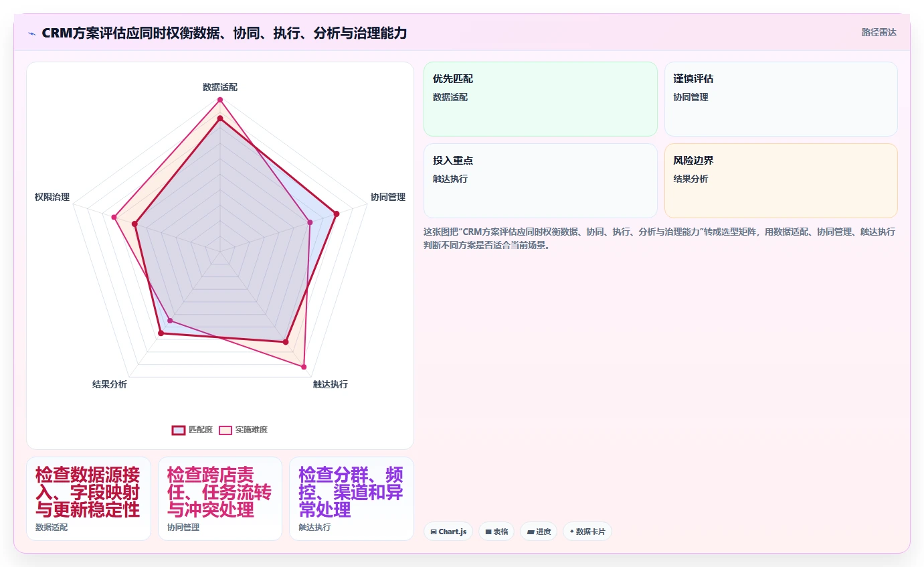
Task: Toggle the 实施难度 legend swatch
Action: [225, 430]
